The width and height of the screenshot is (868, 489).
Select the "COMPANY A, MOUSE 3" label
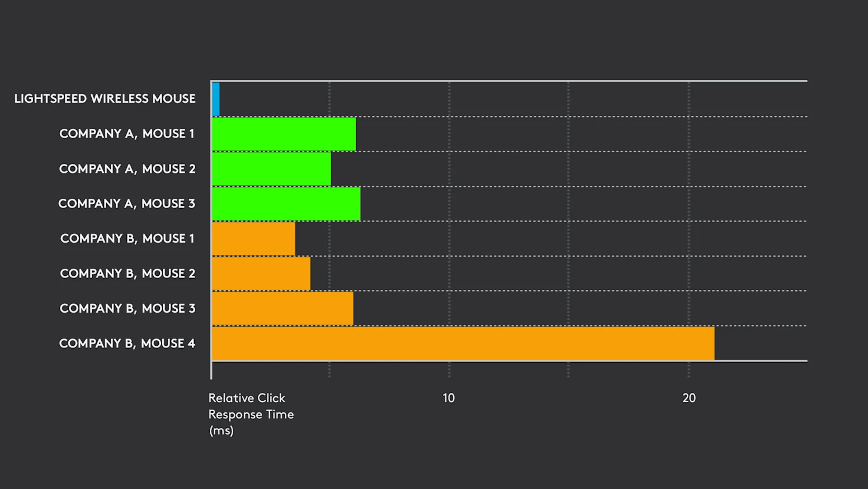[126, 204]
